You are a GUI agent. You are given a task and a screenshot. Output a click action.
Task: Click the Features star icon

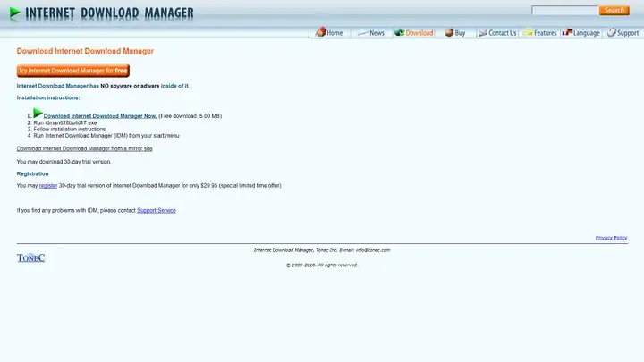tap(529, 32)
